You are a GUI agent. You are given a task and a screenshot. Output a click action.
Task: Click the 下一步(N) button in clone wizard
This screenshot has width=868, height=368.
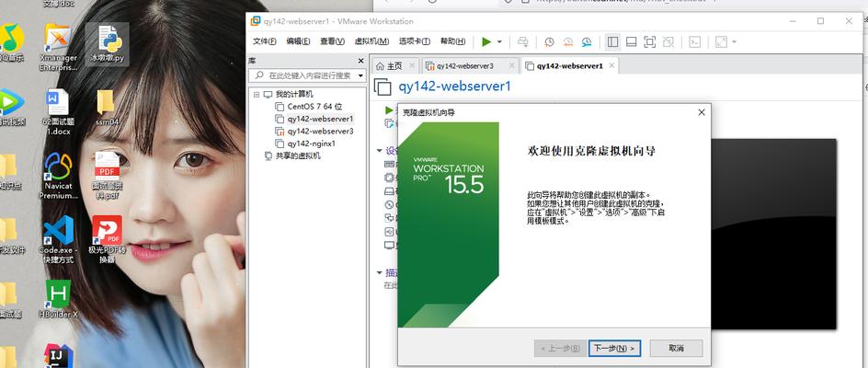[614, 349]
